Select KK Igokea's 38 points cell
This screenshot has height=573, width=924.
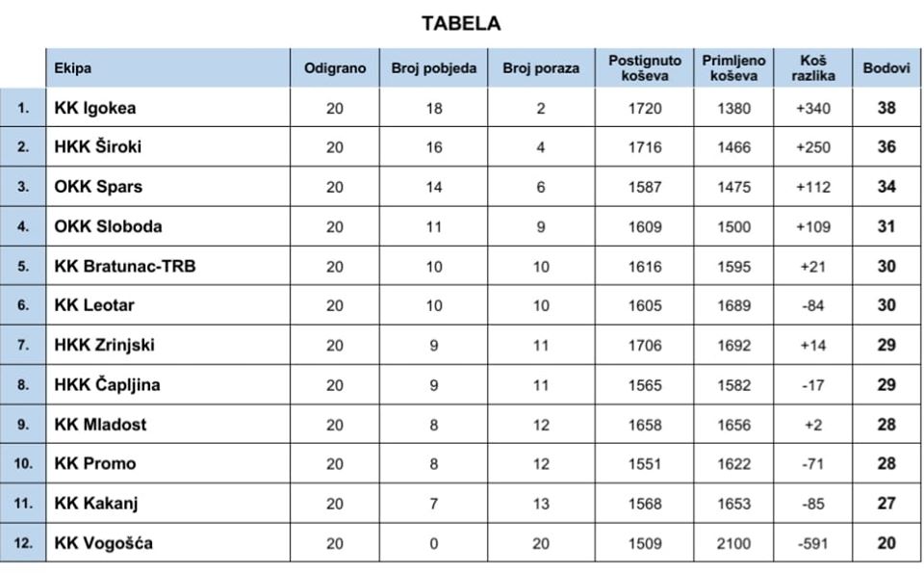tap(886, 108)
